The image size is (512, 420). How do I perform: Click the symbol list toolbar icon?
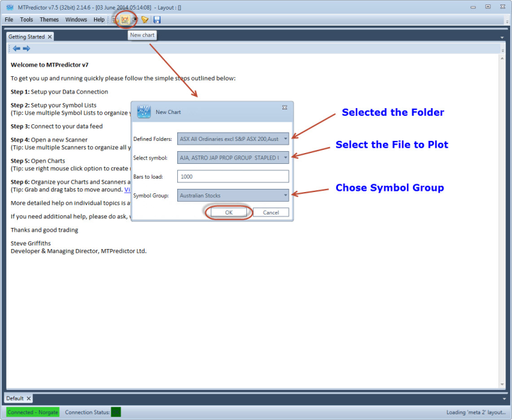pyautogui.click(x=115, y=20)
